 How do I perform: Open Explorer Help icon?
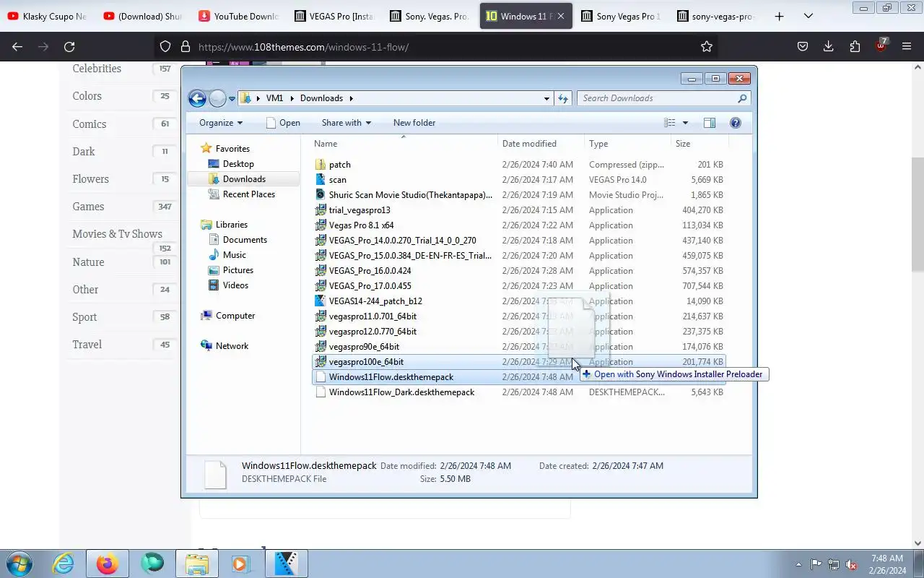click(736, 123)
